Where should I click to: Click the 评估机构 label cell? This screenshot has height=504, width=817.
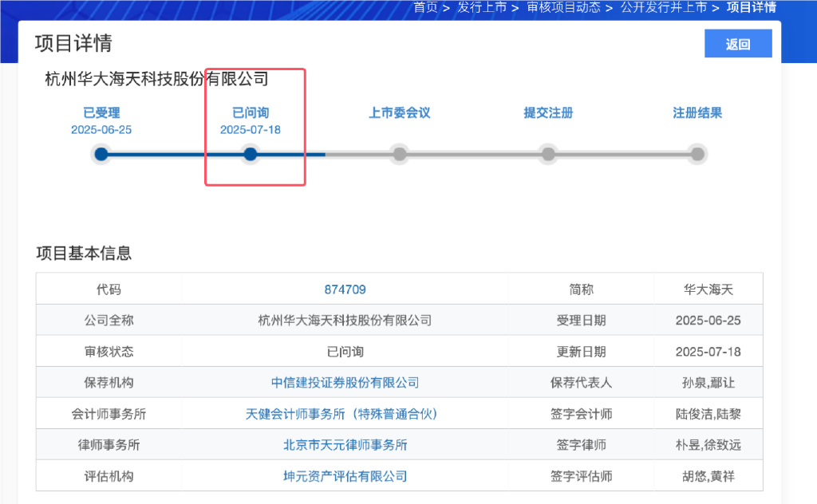(109, 476)
